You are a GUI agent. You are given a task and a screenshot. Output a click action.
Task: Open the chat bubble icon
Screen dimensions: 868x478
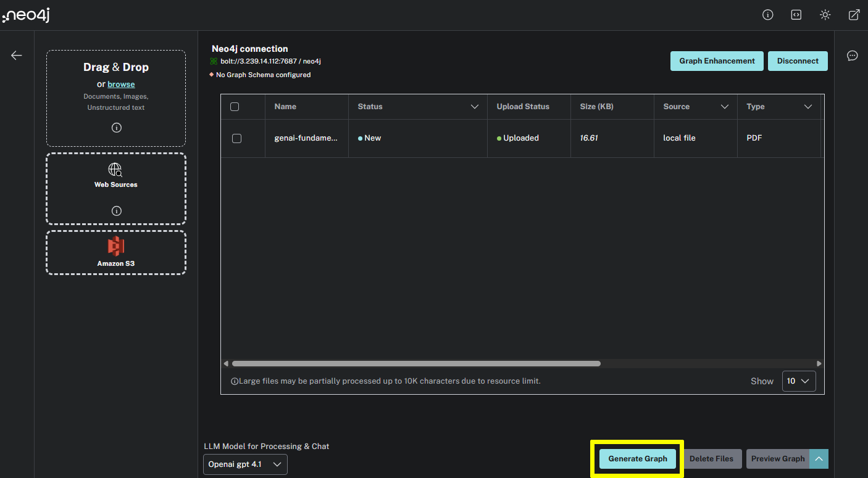(x=853, y=56)
